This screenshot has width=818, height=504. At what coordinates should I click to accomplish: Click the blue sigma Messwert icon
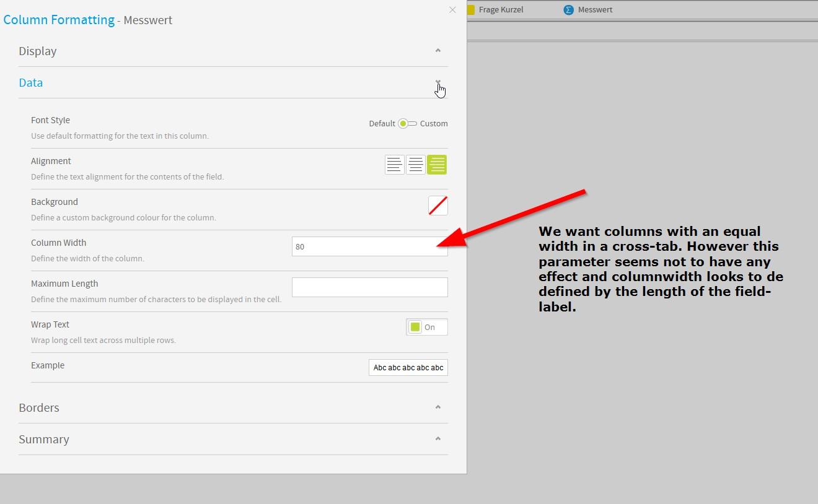[568, 10]
